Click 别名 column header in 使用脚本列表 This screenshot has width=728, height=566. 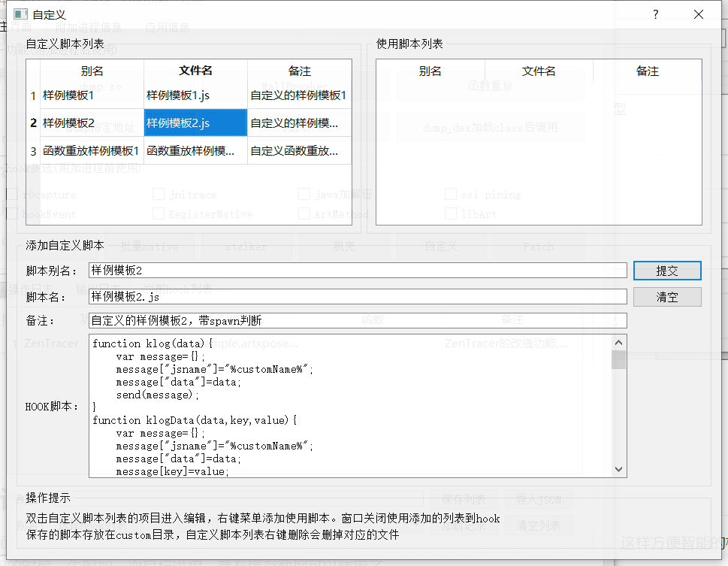click(430, 71)
